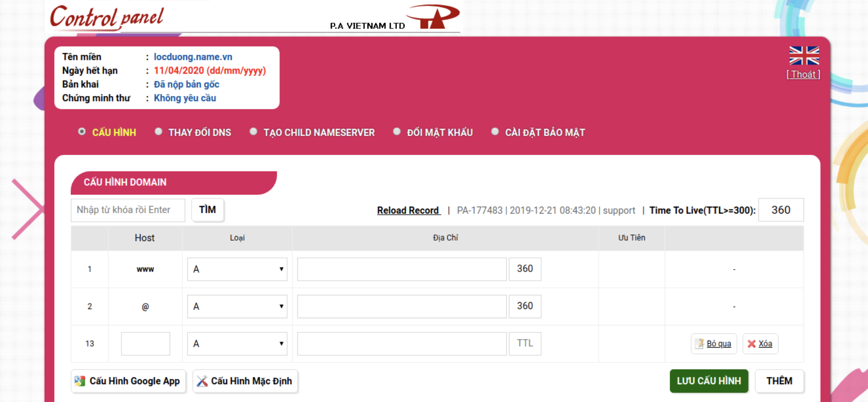Click the Google App configuration icon

(80, 381)
